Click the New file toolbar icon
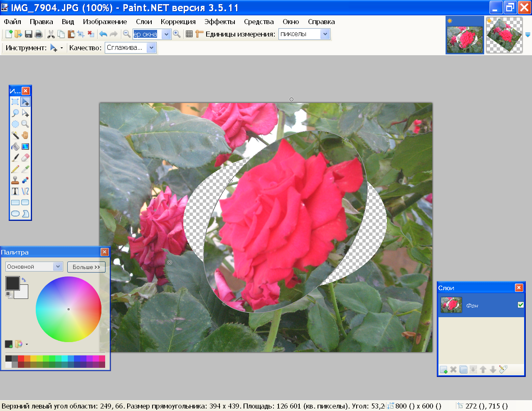Image resolution: width=532 pixels, height=411 pixels. (x=9, y=34)
